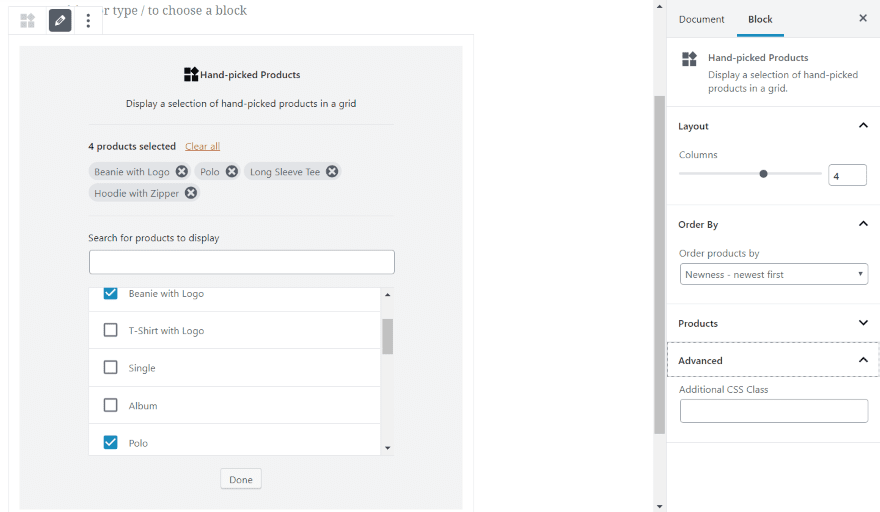Image resolution: width=880 pixels, height=512 pixels.
Task: Remove the Polo product tag
Action: (x=232, y=172)
